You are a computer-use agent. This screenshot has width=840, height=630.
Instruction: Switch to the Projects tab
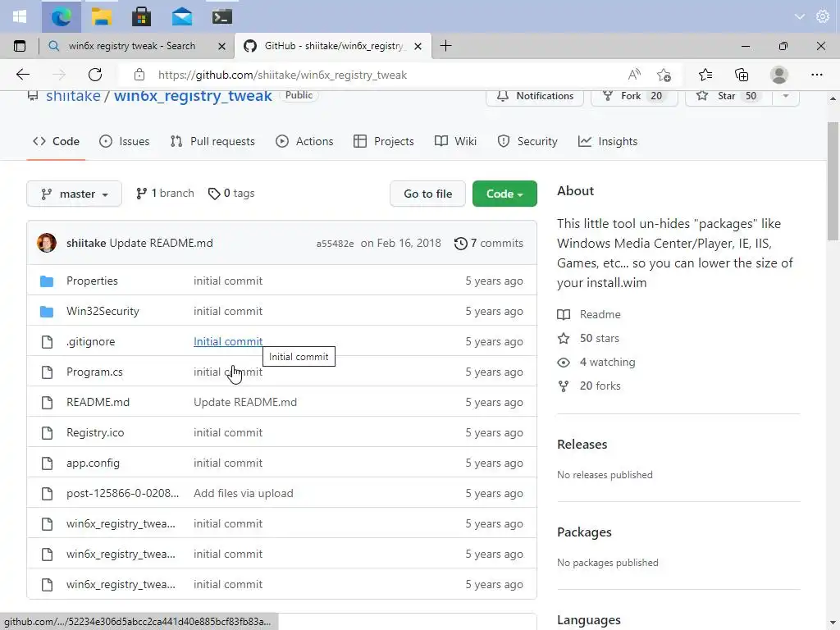384,141
